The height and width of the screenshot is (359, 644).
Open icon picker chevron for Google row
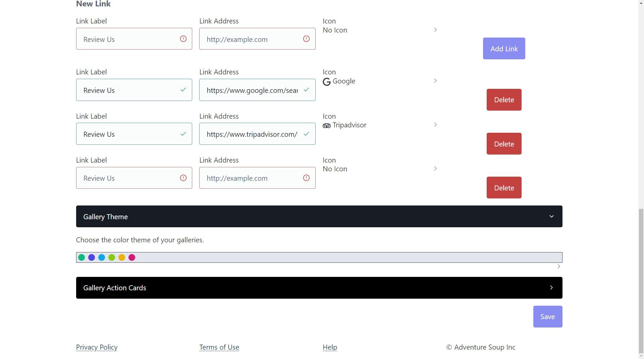pos(435,81)
